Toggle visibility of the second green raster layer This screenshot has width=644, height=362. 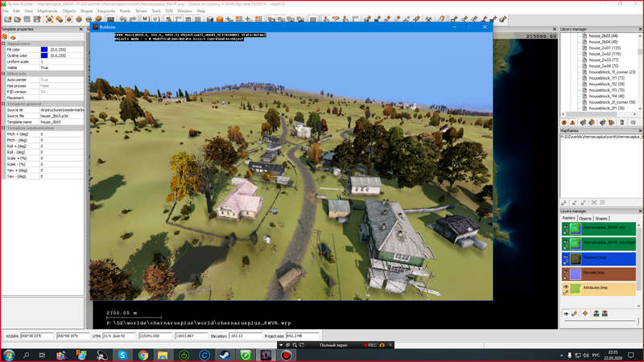(x=566, y=244)
